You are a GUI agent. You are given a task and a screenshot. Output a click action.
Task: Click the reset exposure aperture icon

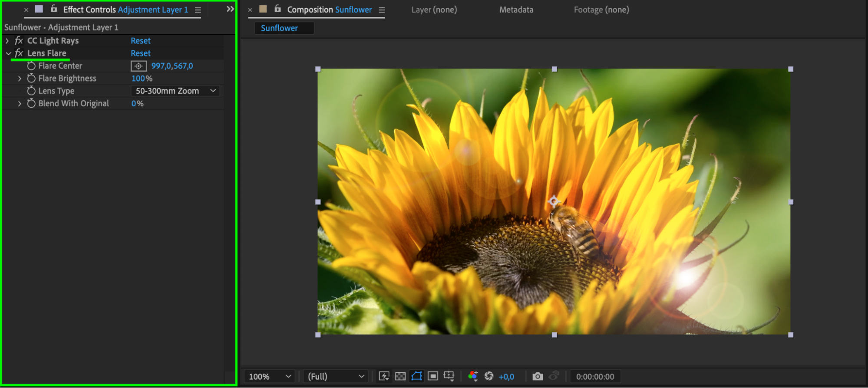point(489,376)
